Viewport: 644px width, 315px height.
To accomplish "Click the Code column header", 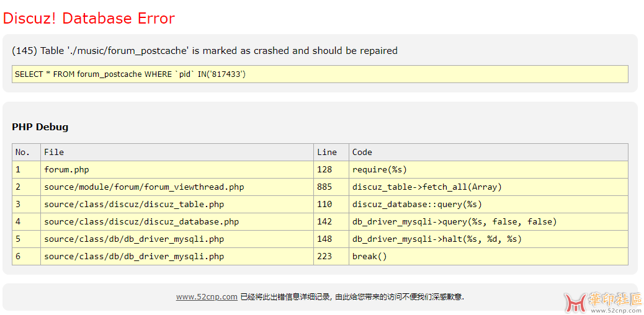I will click(489, 152).
